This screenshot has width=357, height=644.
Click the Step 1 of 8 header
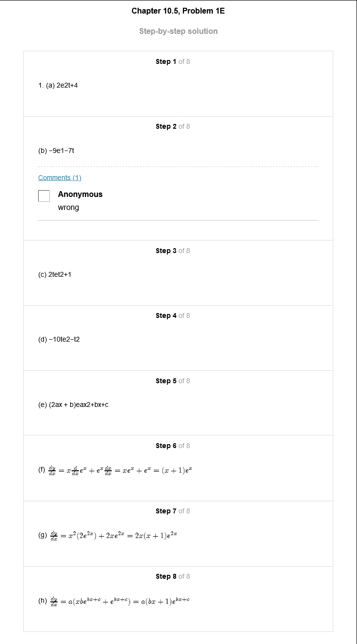tap(173, 61)
